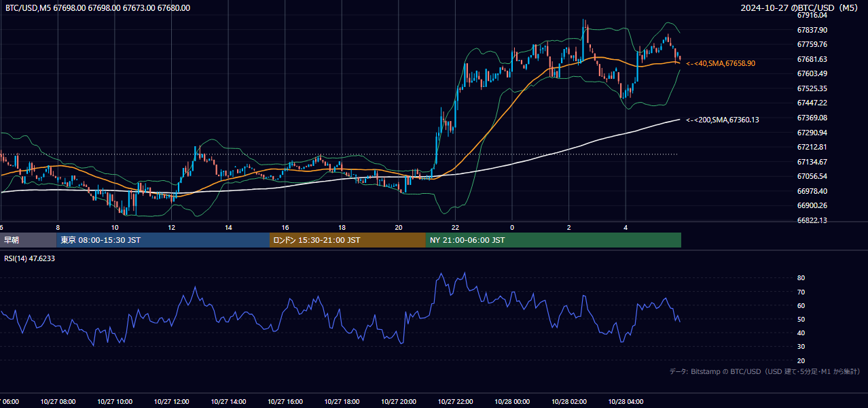The image size is (868, 408).
Task: Click the 10/28 02:00 time axis label
Action: (x=569, y=401)
